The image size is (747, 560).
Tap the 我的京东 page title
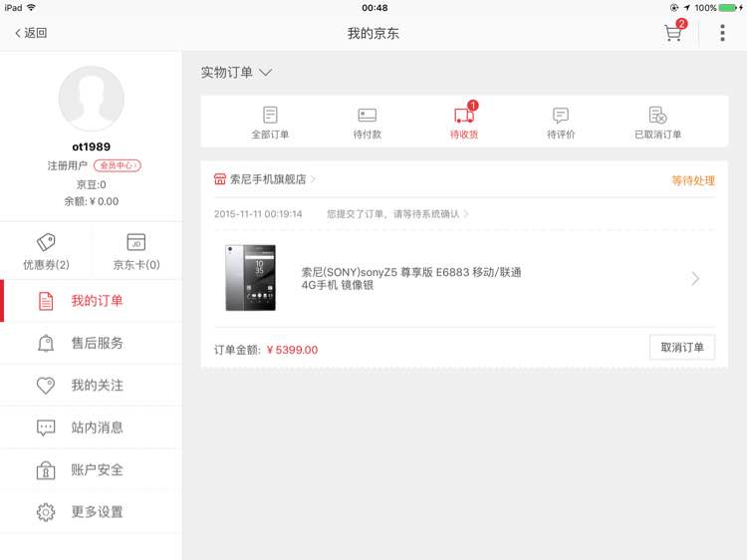[373, 33]
